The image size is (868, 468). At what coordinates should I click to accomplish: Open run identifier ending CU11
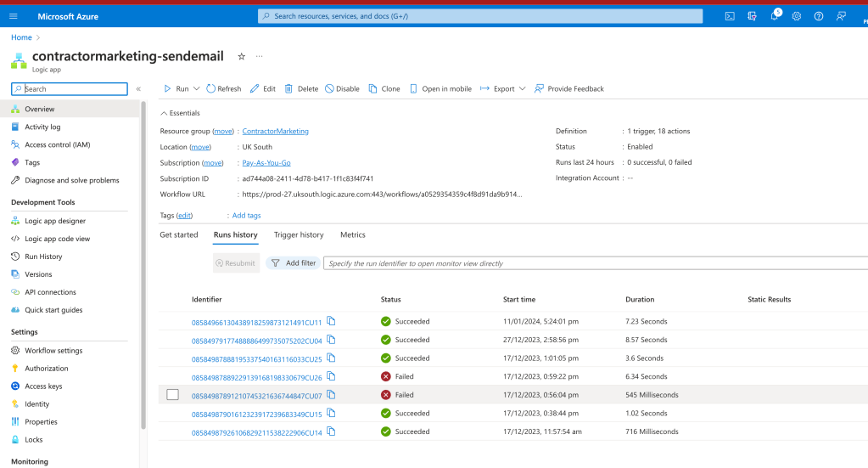coord(256,323)
